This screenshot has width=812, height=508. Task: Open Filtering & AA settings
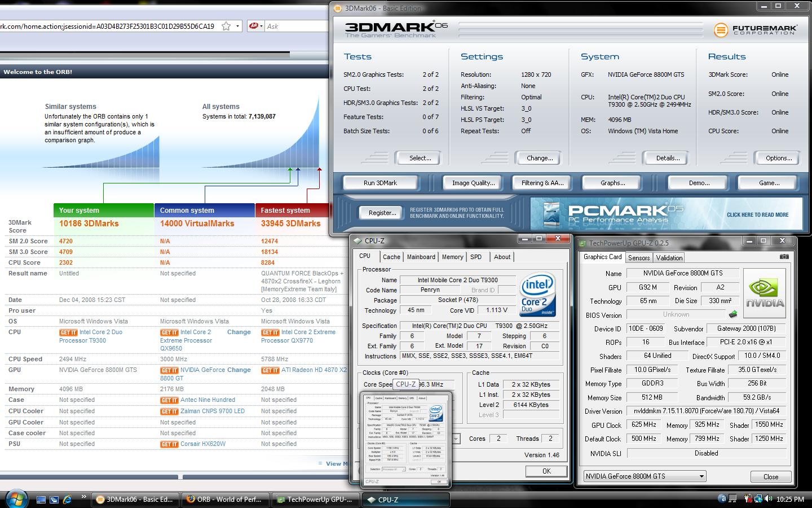pyautogui.click(x=542, y=183)
